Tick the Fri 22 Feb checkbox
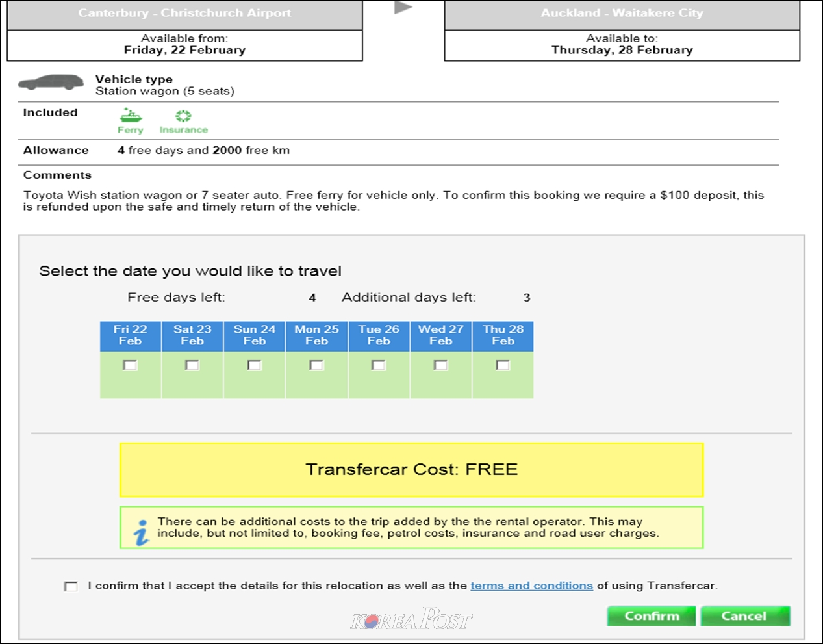The image size is (823, 644). point(130,365)
